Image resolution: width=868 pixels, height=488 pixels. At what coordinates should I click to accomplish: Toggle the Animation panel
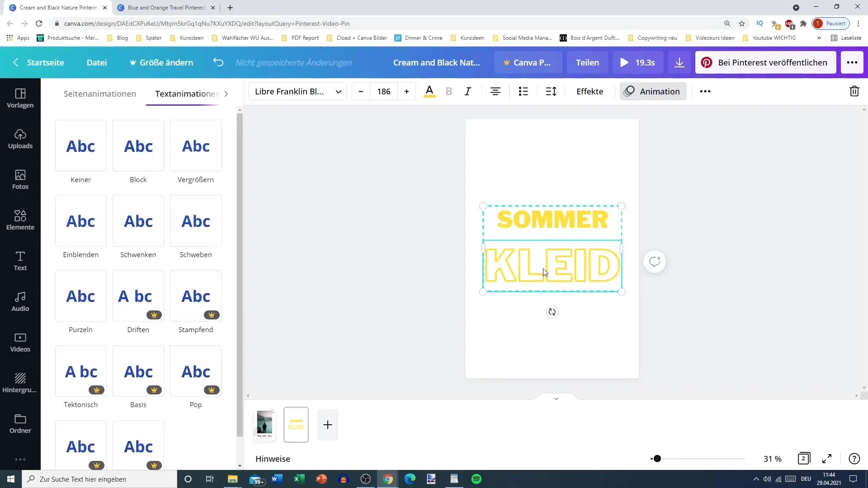point(653,91)
